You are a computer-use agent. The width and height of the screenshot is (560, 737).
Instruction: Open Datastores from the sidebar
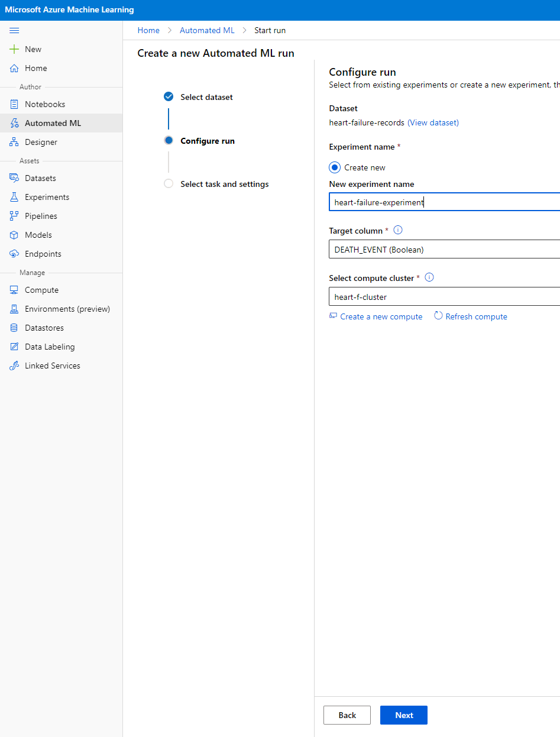pos(44,328)
